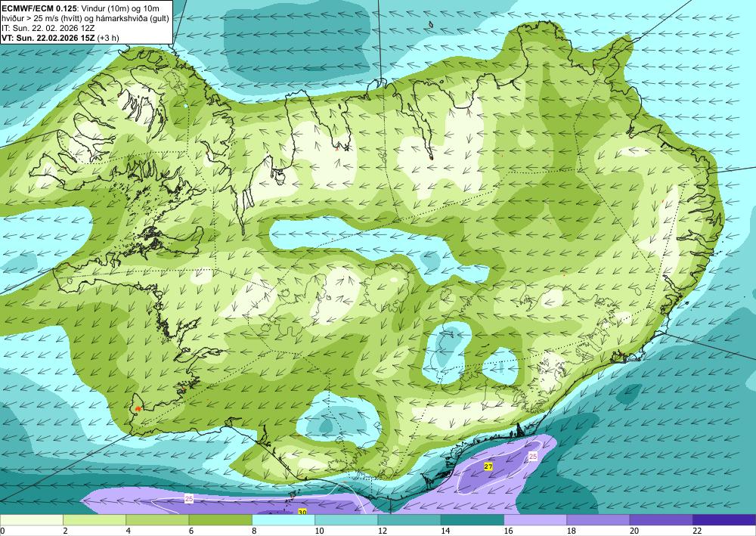Screen dimensions: 756x536
Task: Click the "16" value on the wind scale
Action: 508,531
